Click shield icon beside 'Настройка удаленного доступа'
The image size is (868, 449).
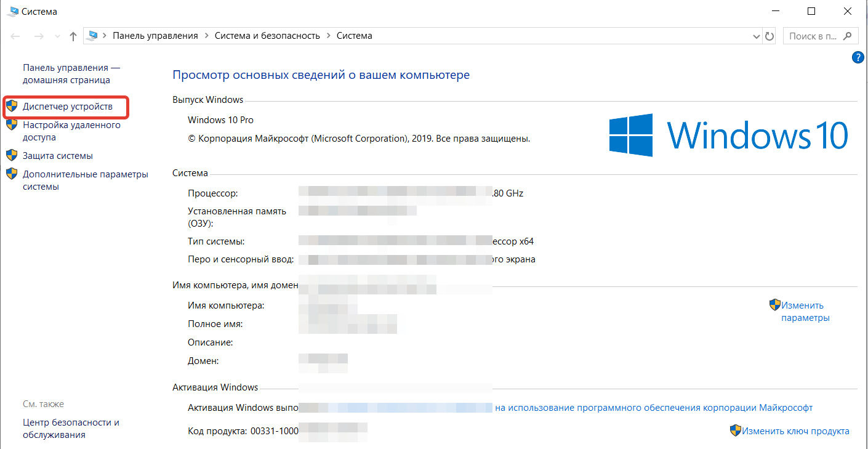pos(12,125)
